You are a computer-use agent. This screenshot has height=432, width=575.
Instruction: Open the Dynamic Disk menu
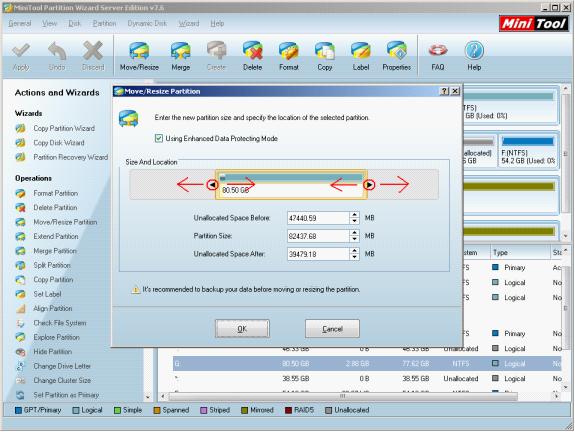click(x=147, y=23)
